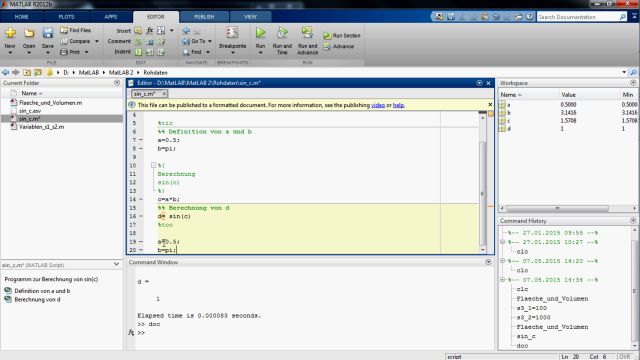The image size is (640, 360).
Task: Click the Run and Time icon
Action: pyautogui.click(x=282, y=33)
